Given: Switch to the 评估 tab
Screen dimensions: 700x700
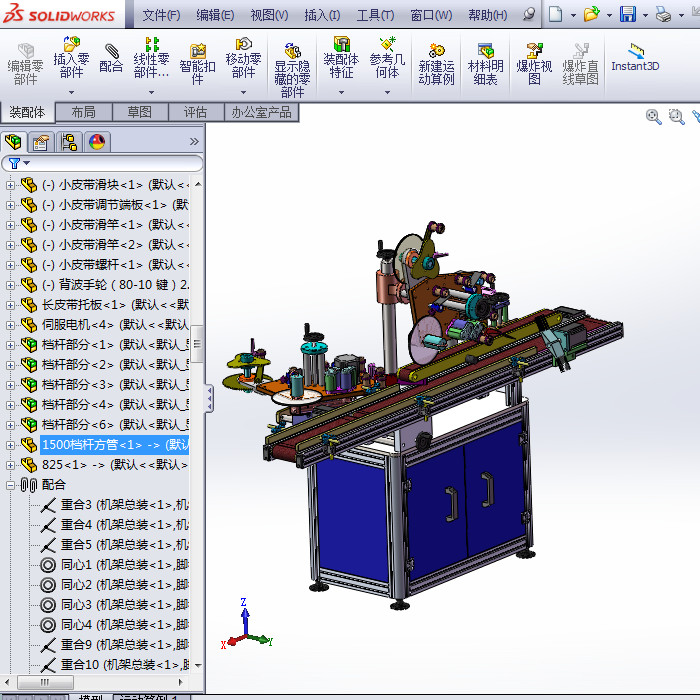Looking at the screenshot, I should 196,112.
